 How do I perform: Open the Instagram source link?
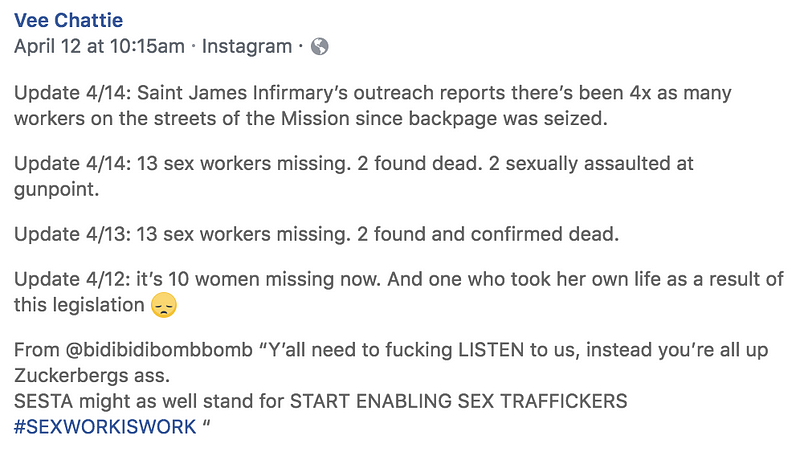tap(247, 46)
